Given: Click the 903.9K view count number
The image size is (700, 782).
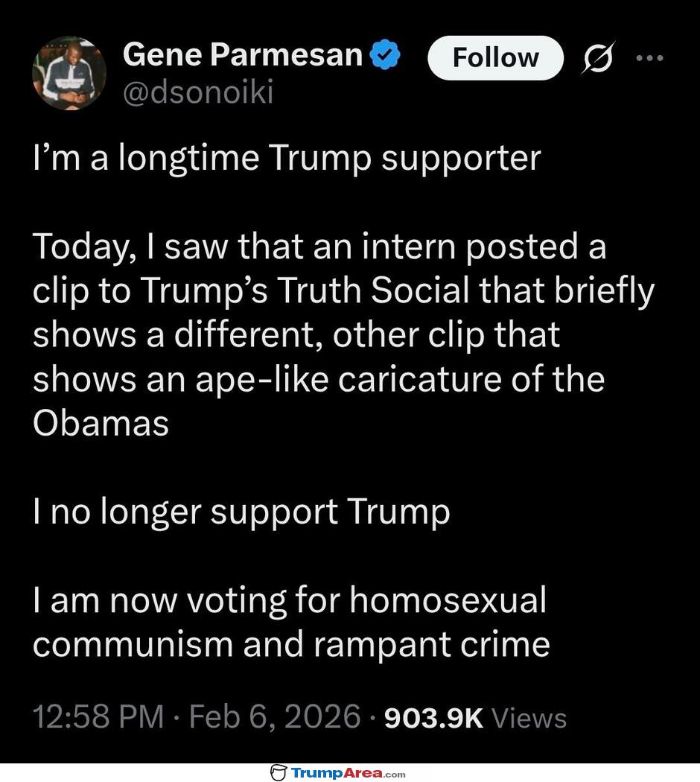Looking at the screenshot, I should point(433,717).
